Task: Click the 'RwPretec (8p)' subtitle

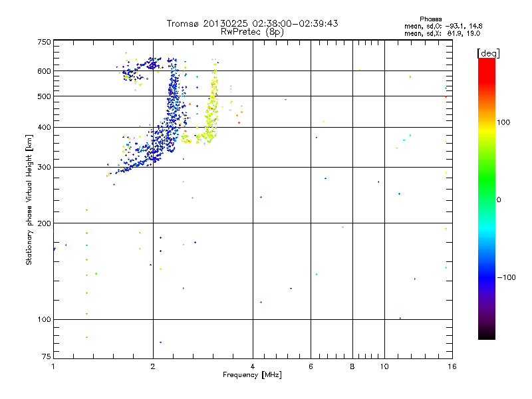Action: (252, 32)
